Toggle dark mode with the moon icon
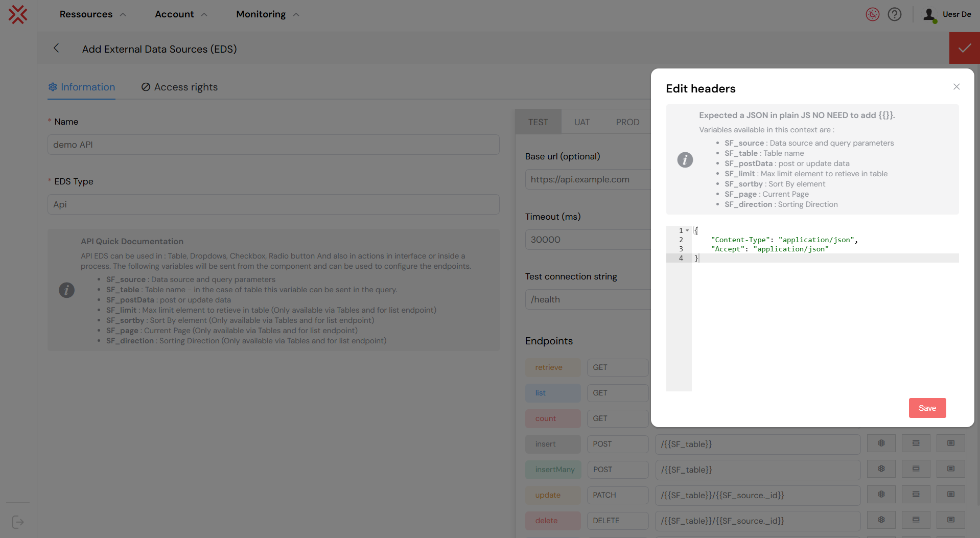The image size is (980, 538). tap(872, 14)
